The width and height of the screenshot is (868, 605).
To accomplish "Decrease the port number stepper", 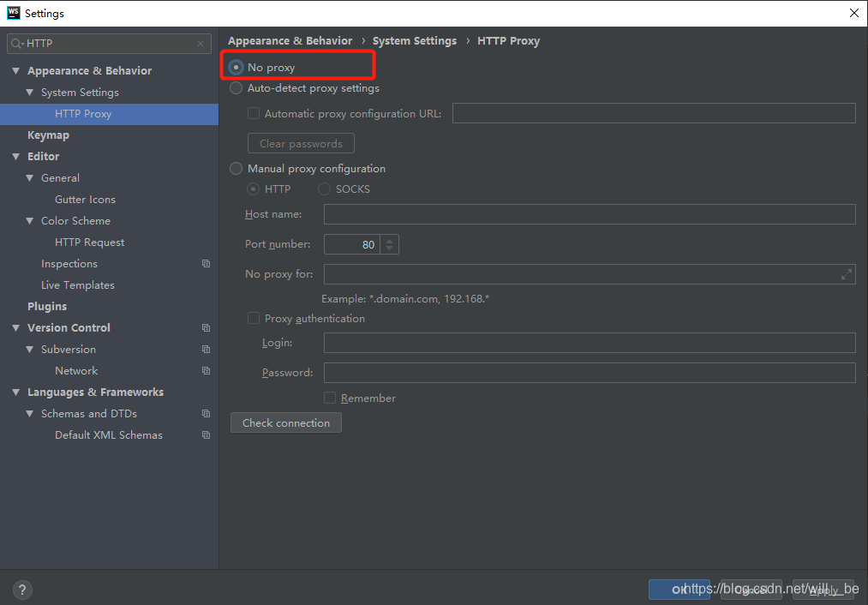I will pyautogui.click(x=390, y=249).
